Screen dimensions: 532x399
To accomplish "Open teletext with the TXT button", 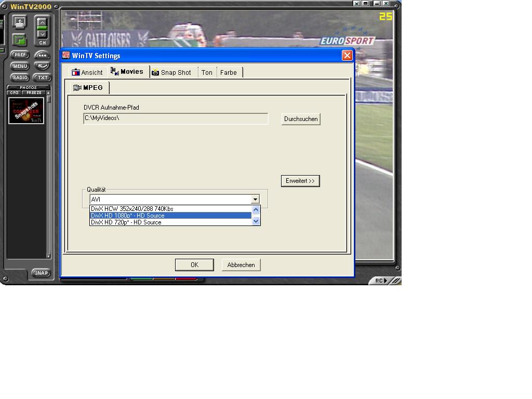I will (42, 77).
